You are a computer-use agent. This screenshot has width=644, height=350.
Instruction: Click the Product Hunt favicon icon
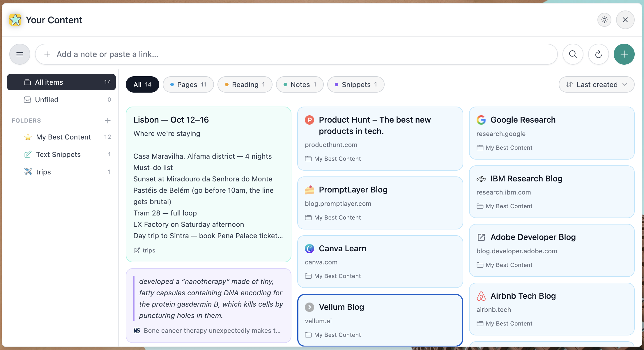(x=309, y=120)
